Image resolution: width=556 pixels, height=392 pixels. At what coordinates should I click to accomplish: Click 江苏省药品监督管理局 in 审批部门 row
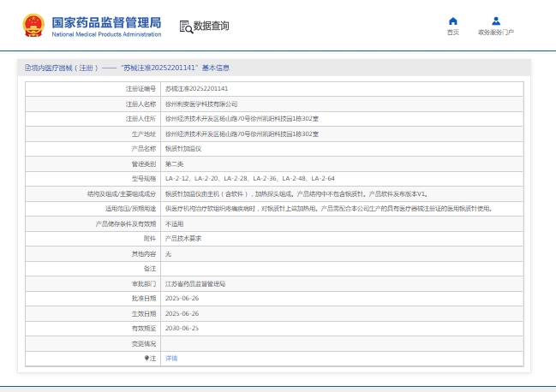[194, 283]
